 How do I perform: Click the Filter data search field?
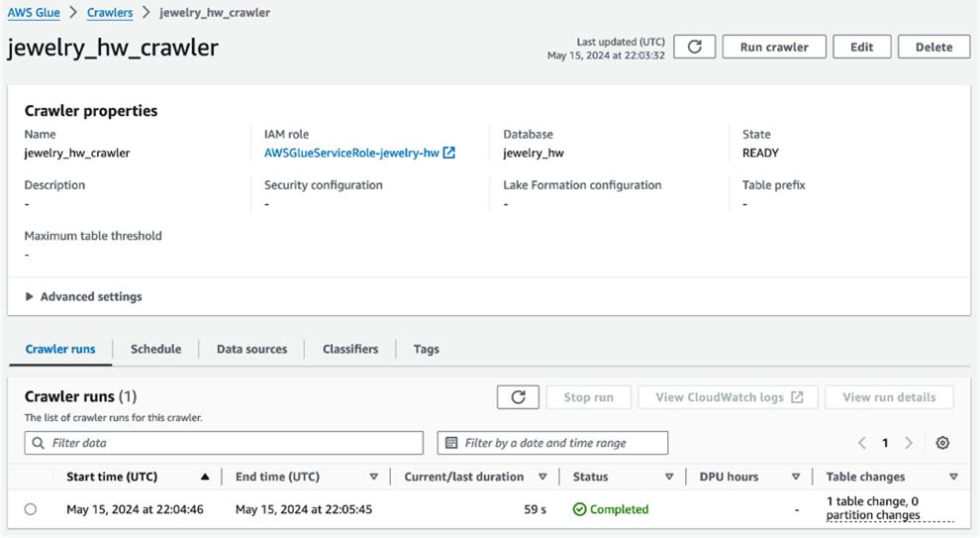click(224, 443)
